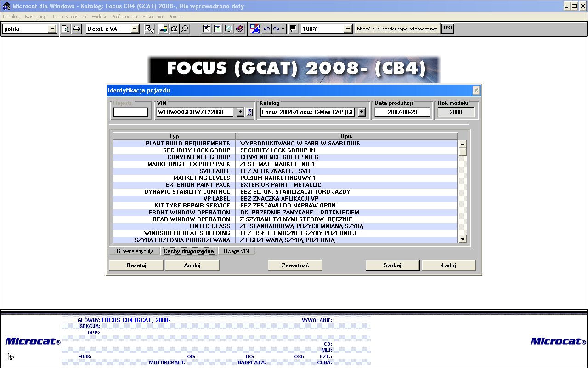Click the notes speech bubble icon
Image resolution: width=588 pixels, height=368 pixels.
(x=294, y=29)
